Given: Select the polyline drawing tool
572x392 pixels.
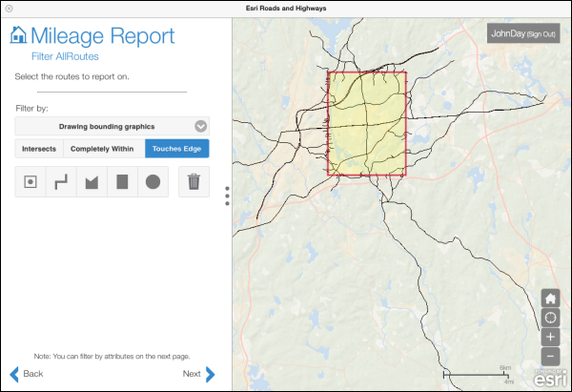Looking at the screenshot, I should pyautogui.click(x=61, y=181).
